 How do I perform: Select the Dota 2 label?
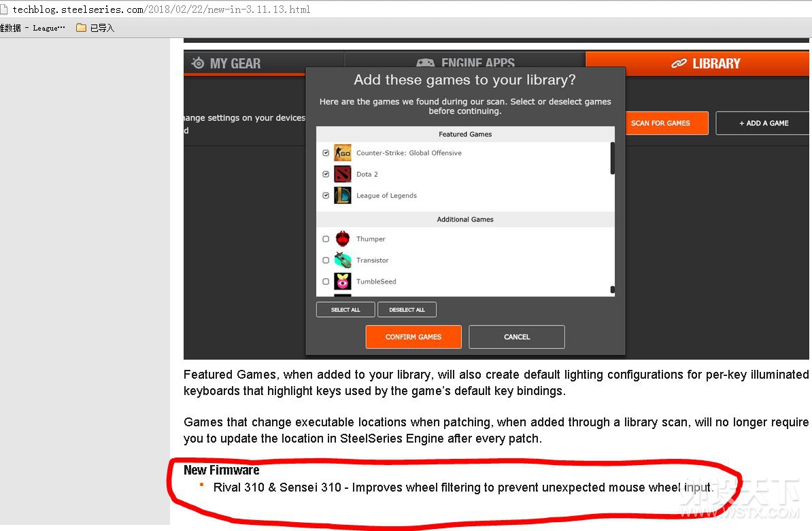point(367,174)
